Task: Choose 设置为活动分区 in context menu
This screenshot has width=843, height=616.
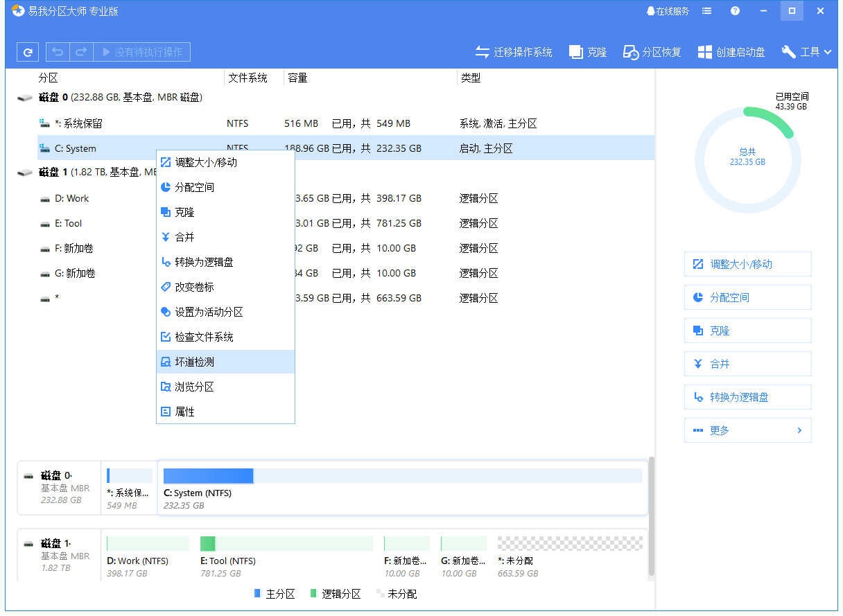Action: 225,312
